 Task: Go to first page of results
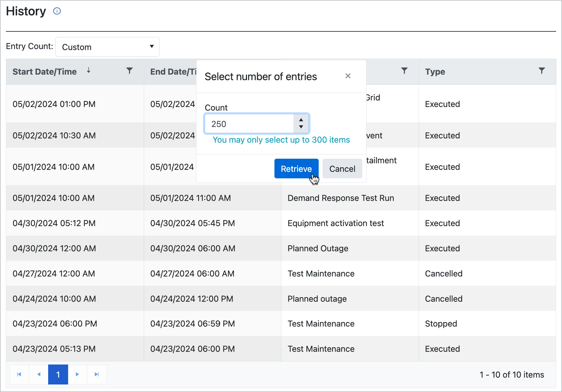tap(19, 374)
